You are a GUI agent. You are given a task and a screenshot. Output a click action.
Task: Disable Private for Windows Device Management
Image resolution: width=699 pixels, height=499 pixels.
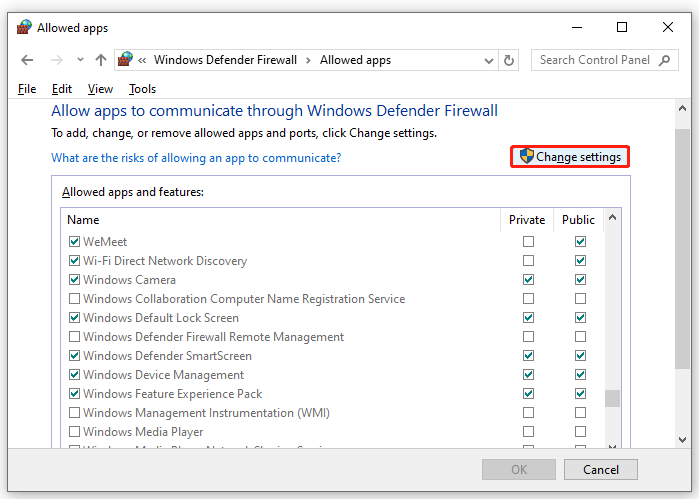pyautogui.click(x=528, y=375)
